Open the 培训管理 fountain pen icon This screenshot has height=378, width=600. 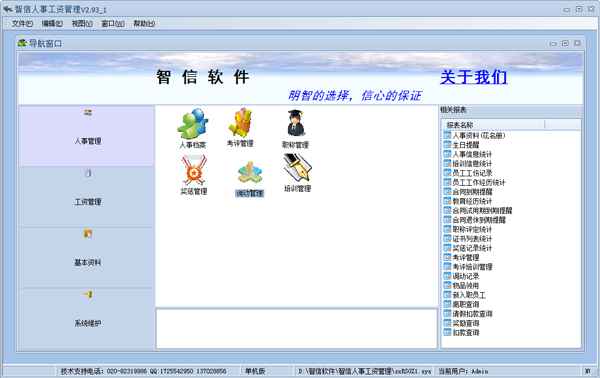(297, 173)
